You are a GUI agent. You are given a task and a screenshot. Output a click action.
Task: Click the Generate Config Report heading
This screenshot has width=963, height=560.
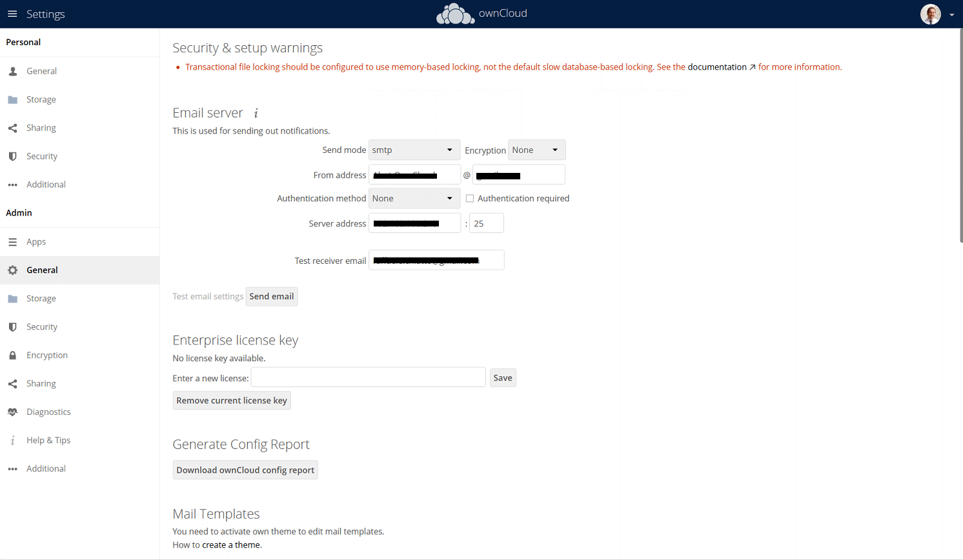[x=241, y=445]
